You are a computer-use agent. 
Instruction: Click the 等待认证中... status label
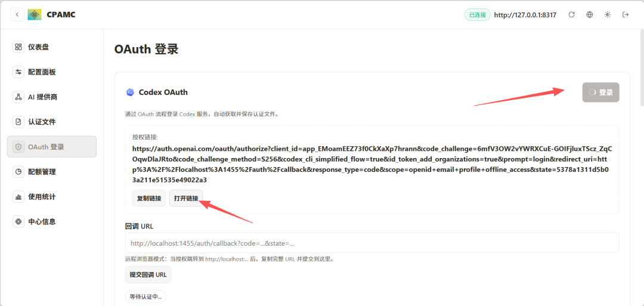click(x=145, y=296)
